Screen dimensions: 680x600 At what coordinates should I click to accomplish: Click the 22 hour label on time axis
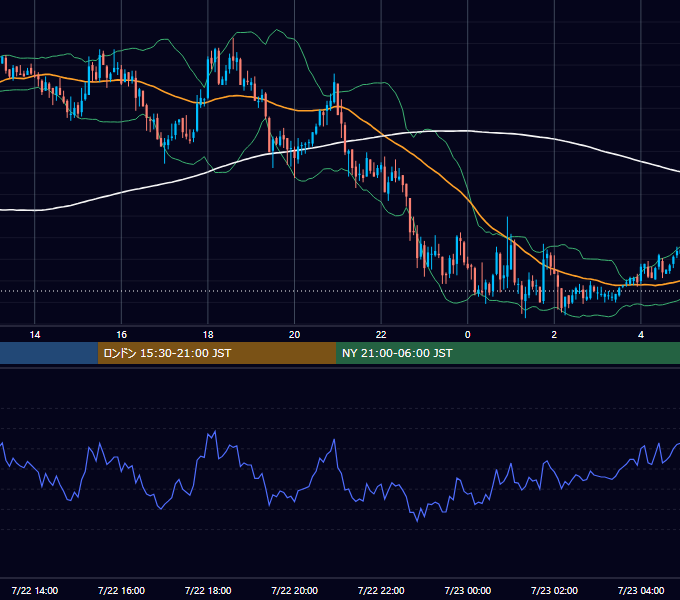click(381, 335)
